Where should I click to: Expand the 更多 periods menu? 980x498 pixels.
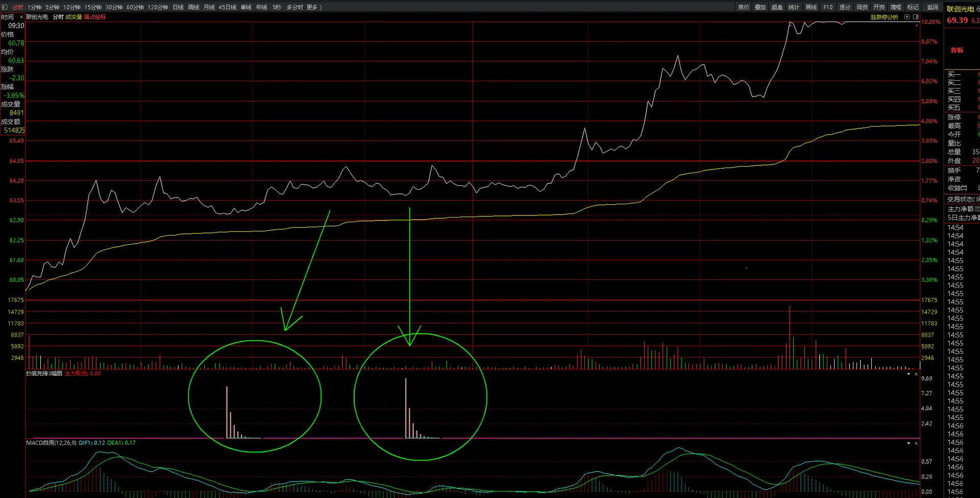click(x=314, y=7)
